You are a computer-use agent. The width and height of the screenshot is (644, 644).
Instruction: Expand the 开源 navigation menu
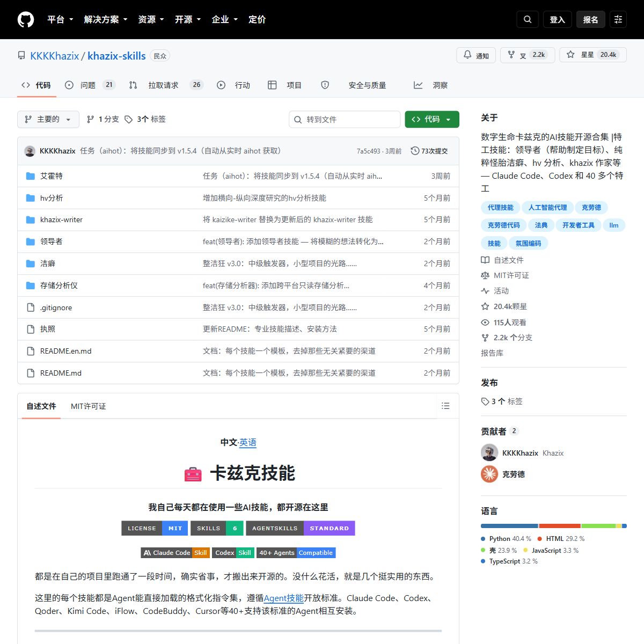(188, 19)
